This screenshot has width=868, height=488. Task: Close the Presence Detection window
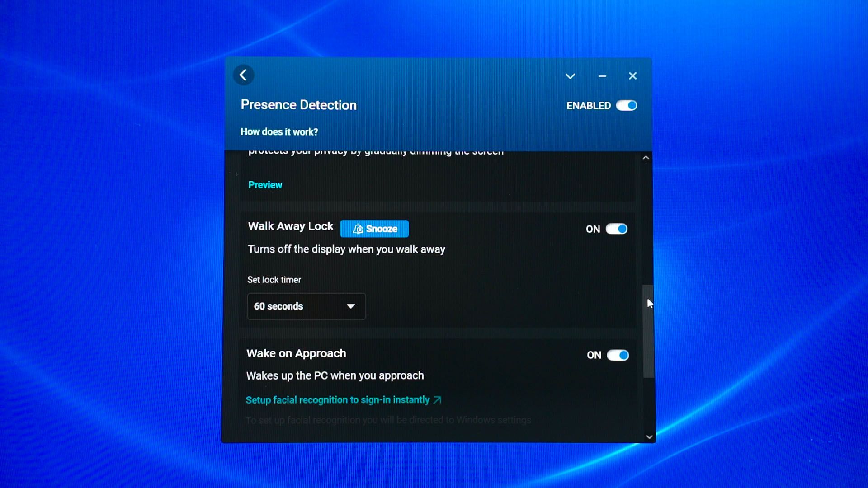[632, 76]
